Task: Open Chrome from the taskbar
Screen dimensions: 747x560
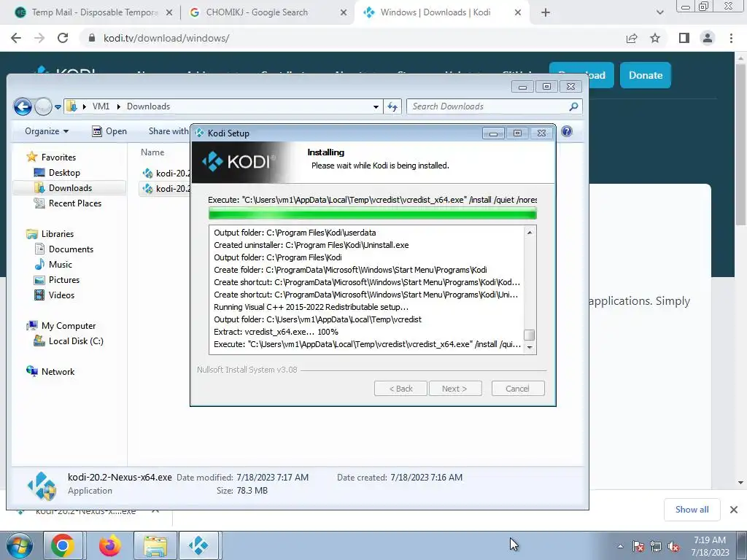Action: point(63,545)
